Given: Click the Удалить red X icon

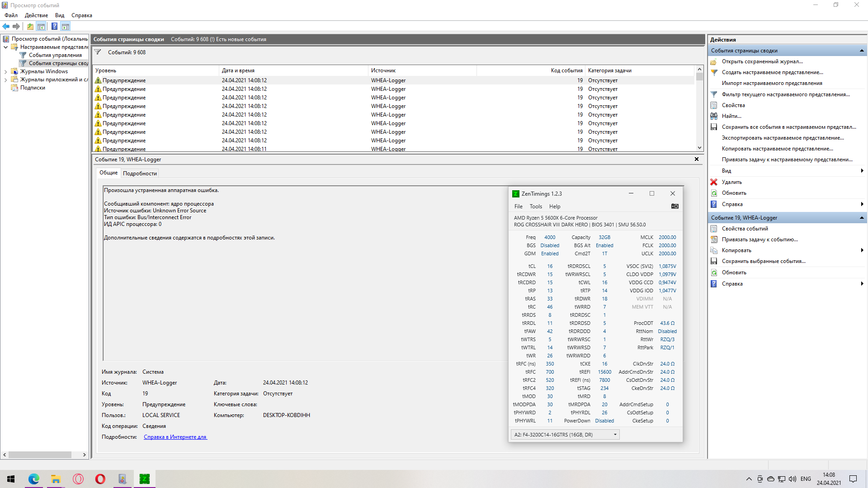Looking at the screenshot, I should coord(714,182).
